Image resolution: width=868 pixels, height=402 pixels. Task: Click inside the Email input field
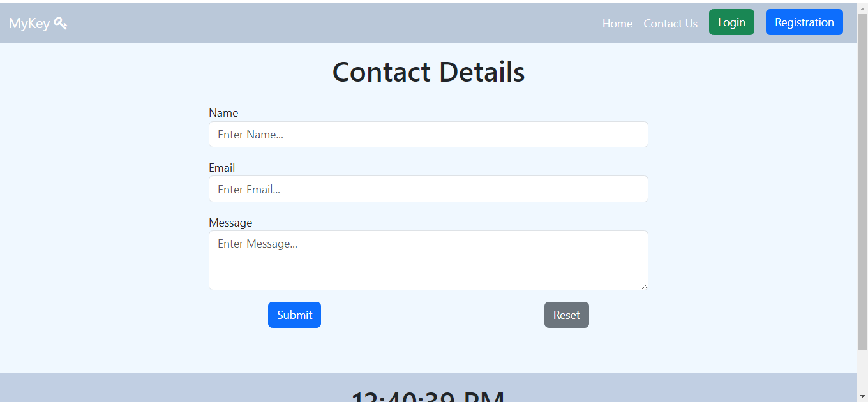click(x=428, y=189)
